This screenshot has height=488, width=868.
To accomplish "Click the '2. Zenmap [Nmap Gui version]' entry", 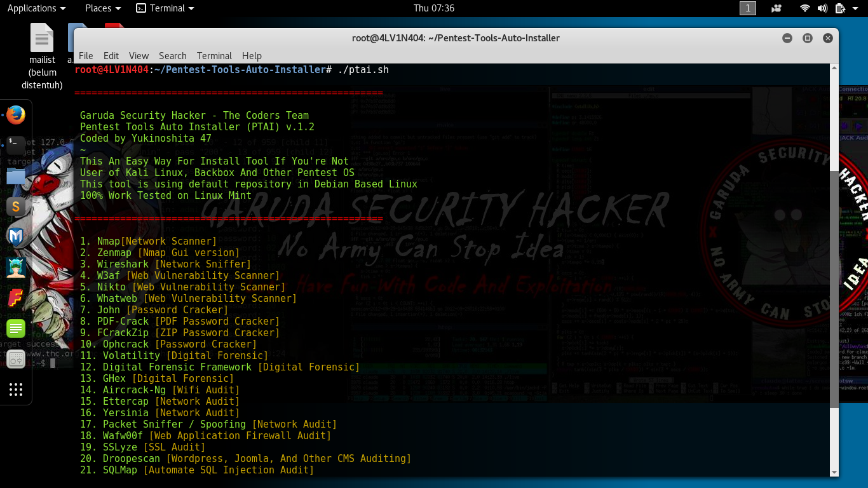I will click(159, 253).
